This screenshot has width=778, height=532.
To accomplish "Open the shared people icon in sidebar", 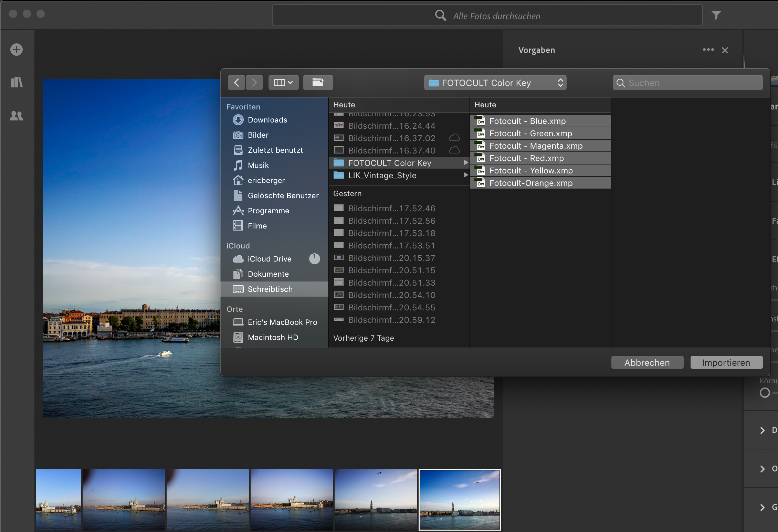I will tap(16, 116).
